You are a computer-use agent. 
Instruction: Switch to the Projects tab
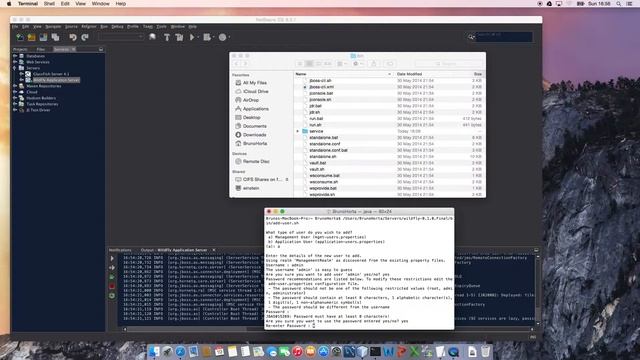pyautogui.click(x=20, y=49)
